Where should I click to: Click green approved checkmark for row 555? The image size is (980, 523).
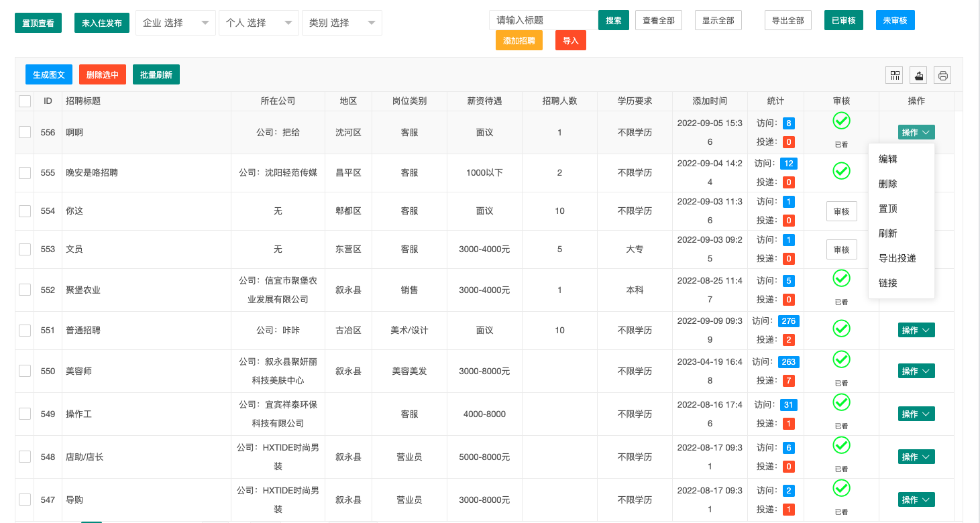click(841, 171)
